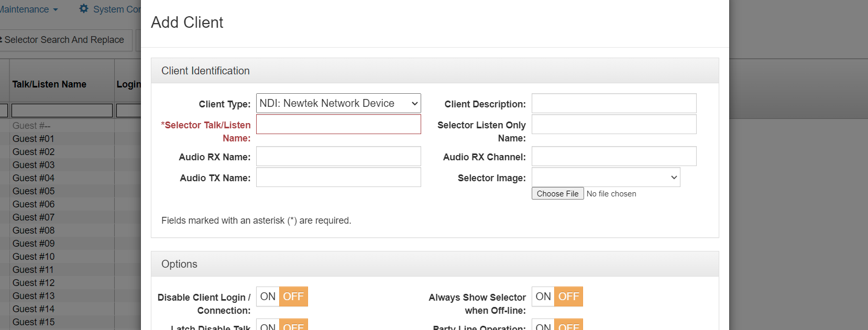The height and width of the screenshot is (330, 868).
Task: Click the Client Description input field
Action: point(613,103)
